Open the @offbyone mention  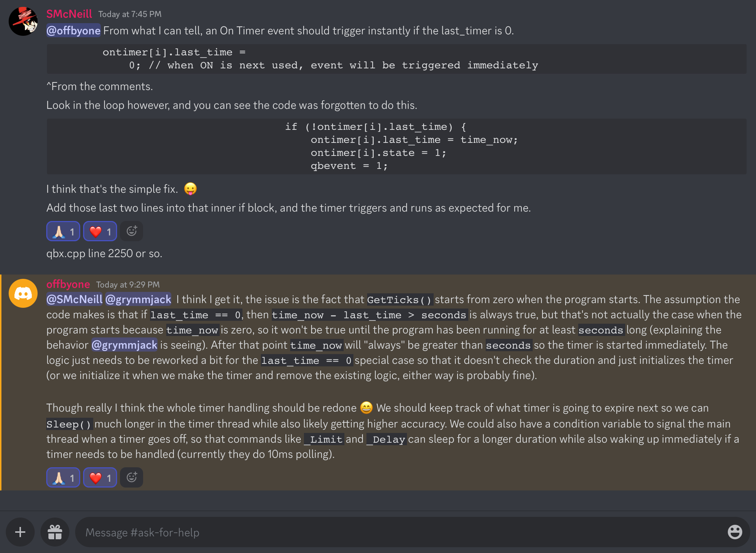[73, 31]
